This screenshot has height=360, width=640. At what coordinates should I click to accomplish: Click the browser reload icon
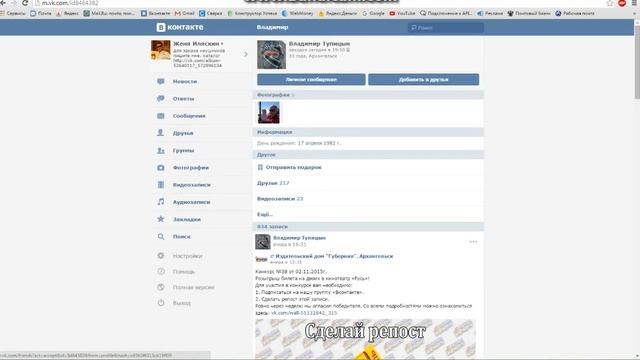click(25, 3)
